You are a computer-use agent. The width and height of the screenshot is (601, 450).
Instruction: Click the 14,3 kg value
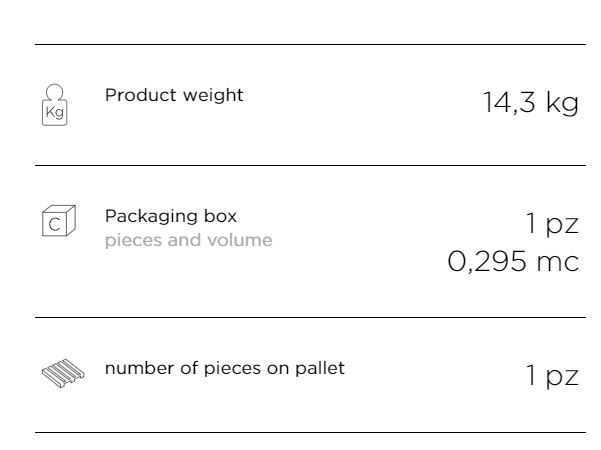(x=531, y=103)
